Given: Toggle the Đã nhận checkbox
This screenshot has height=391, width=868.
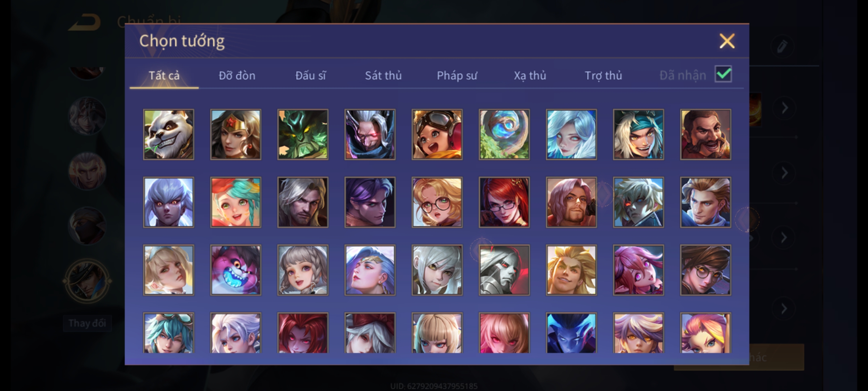Looking at the screenshot, I should (723, 74).
